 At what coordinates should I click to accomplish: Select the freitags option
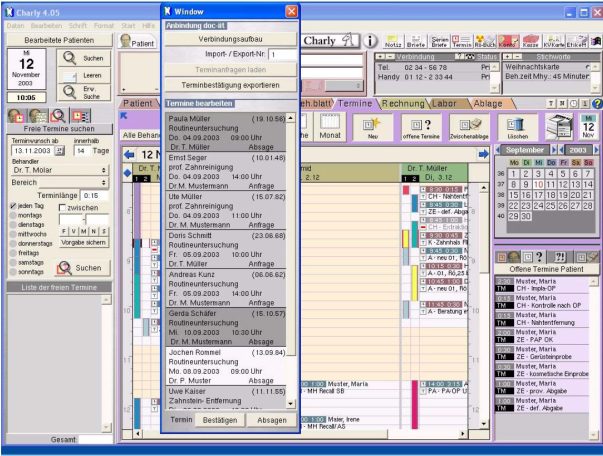[13, 253]
